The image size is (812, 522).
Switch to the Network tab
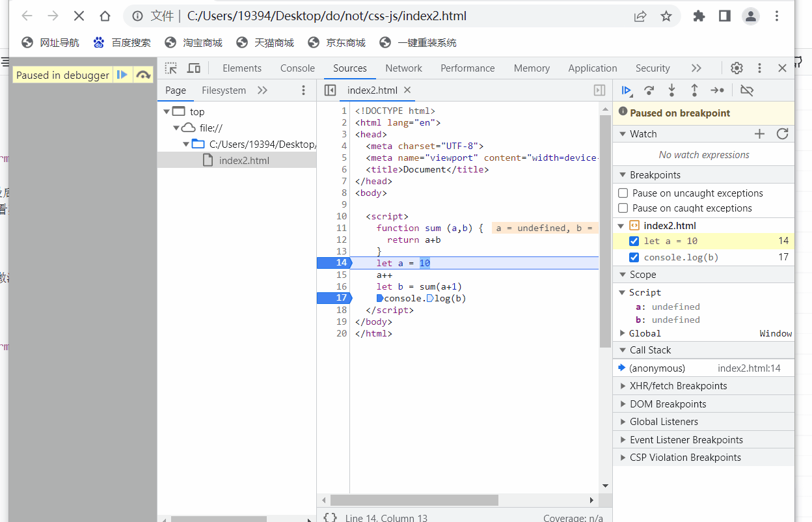[403, 68]
